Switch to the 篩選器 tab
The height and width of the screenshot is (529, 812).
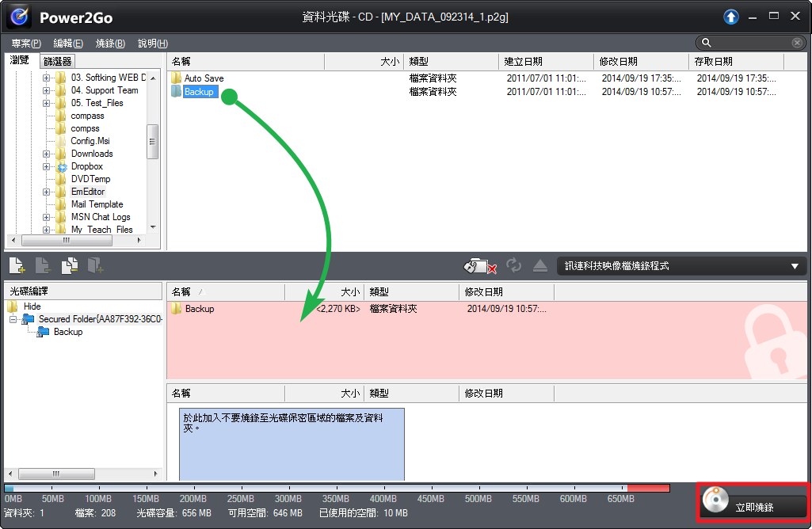coord(58,61)
